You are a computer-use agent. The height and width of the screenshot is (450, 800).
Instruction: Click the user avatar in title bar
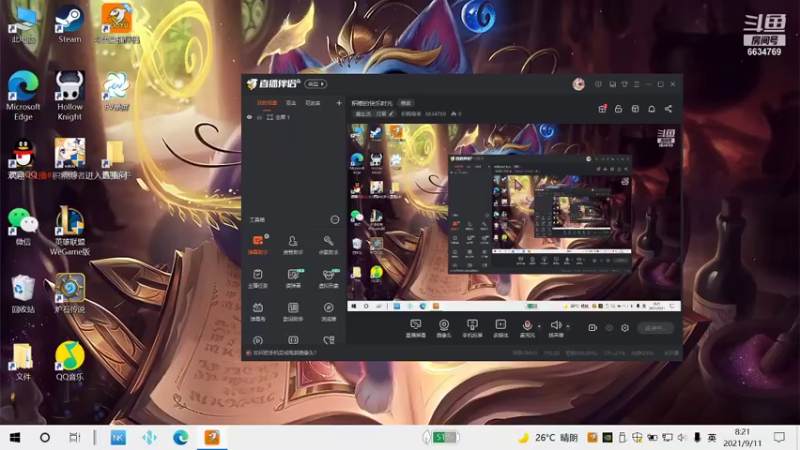point(579,84)
